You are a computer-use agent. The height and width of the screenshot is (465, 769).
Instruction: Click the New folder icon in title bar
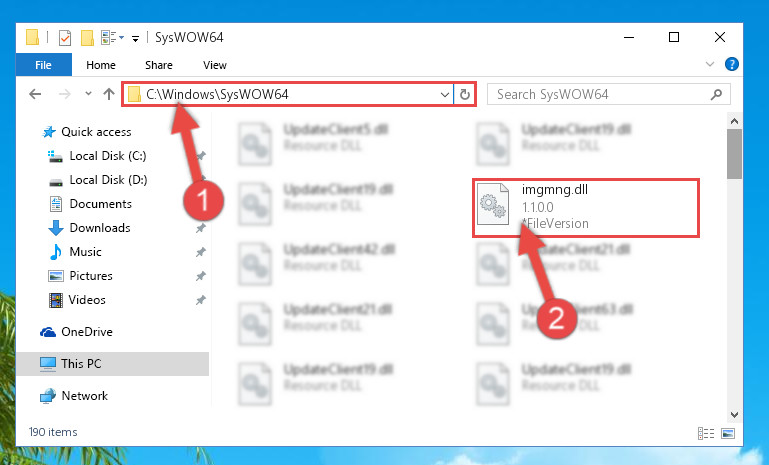point(87,38)
